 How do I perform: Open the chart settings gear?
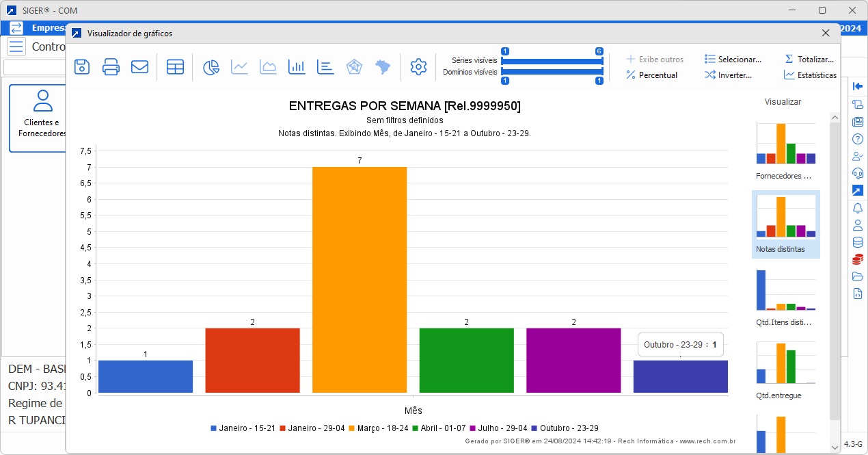click(418, 66)
